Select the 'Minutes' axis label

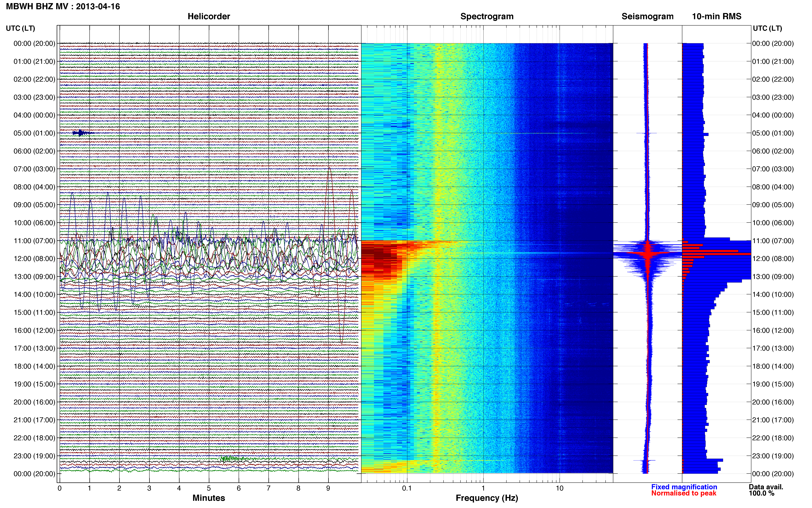tap(208, 498)
